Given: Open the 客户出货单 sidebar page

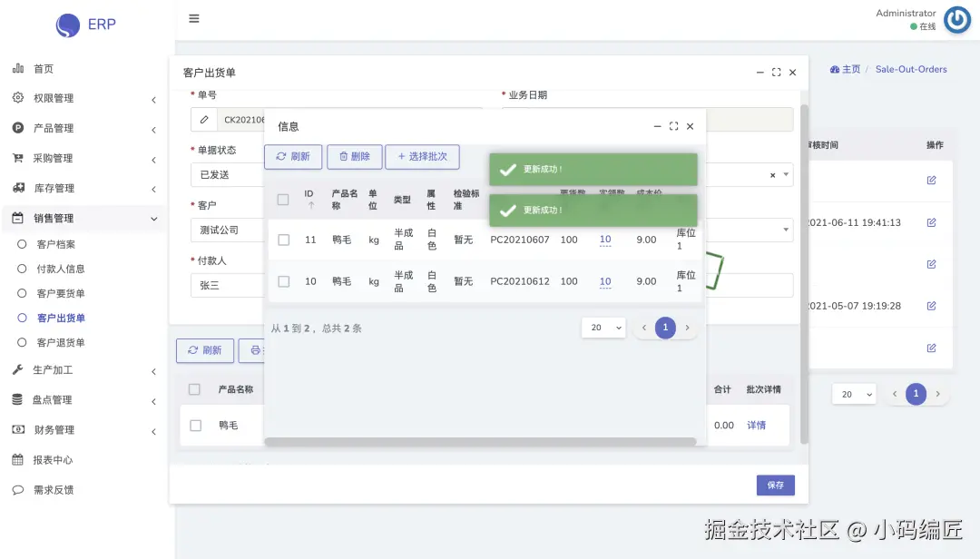Looking at the screenshot, I should click(61, 318).
